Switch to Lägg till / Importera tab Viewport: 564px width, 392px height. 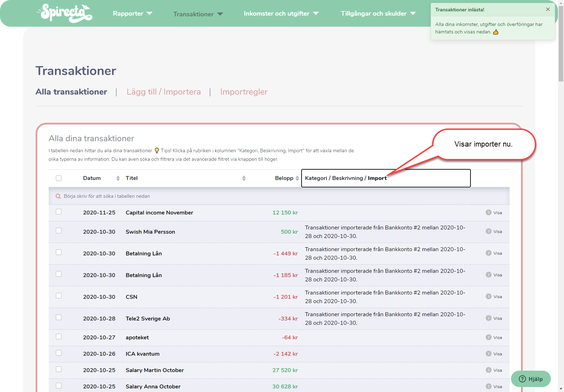click(164, 92)
